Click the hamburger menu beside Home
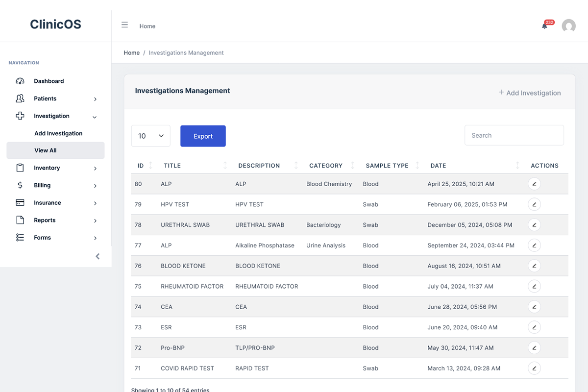This screenshot has height=392, width=588. click(x=124, y=24)
